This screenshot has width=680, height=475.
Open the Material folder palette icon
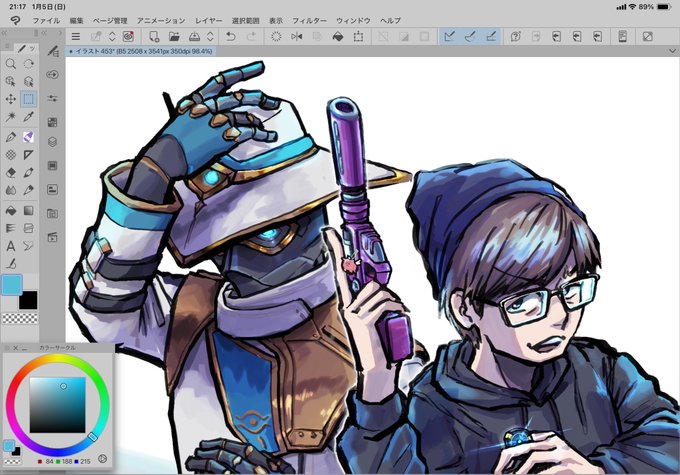(x=52, y=213)
